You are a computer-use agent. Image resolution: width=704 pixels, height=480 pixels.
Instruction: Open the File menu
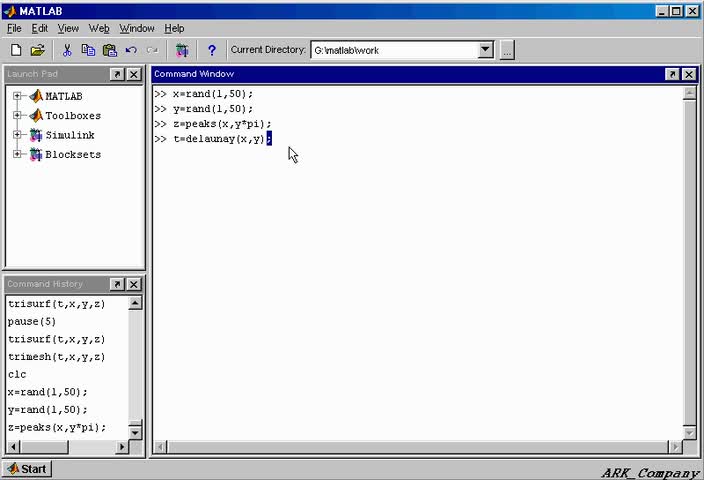point(14,28)
